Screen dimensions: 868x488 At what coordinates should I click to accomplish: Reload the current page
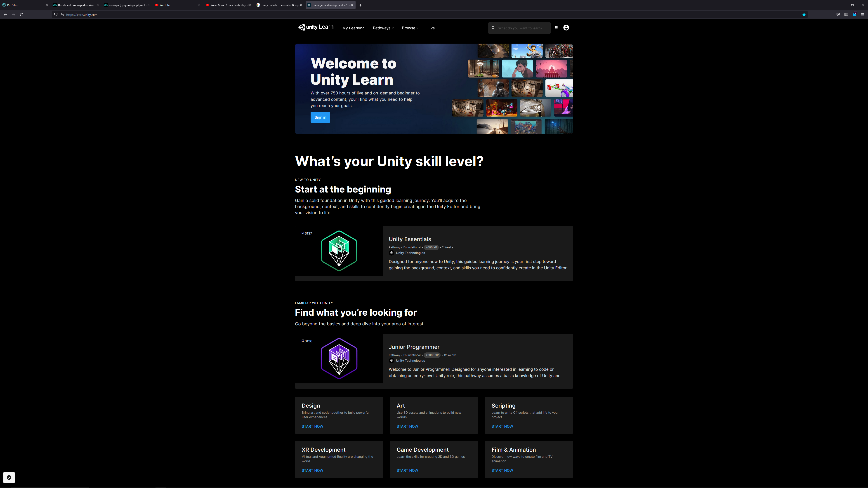21,14
